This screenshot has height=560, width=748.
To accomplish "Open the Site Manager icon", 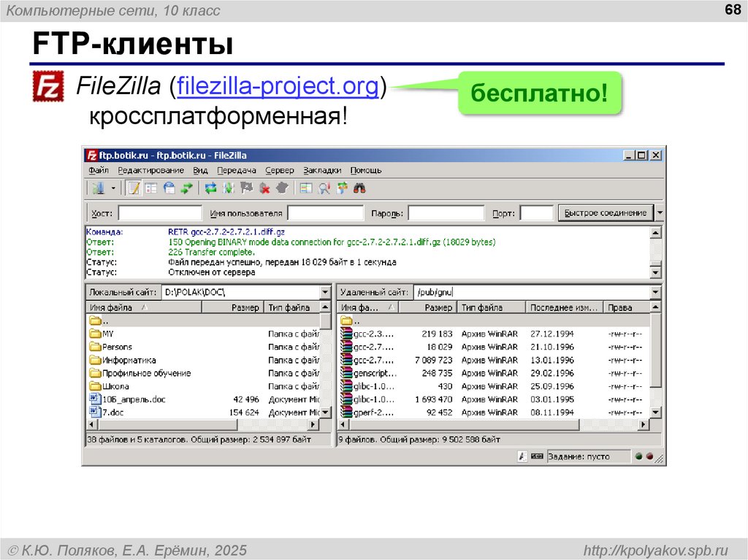I will pyautogui.click(x=97, y=188).
